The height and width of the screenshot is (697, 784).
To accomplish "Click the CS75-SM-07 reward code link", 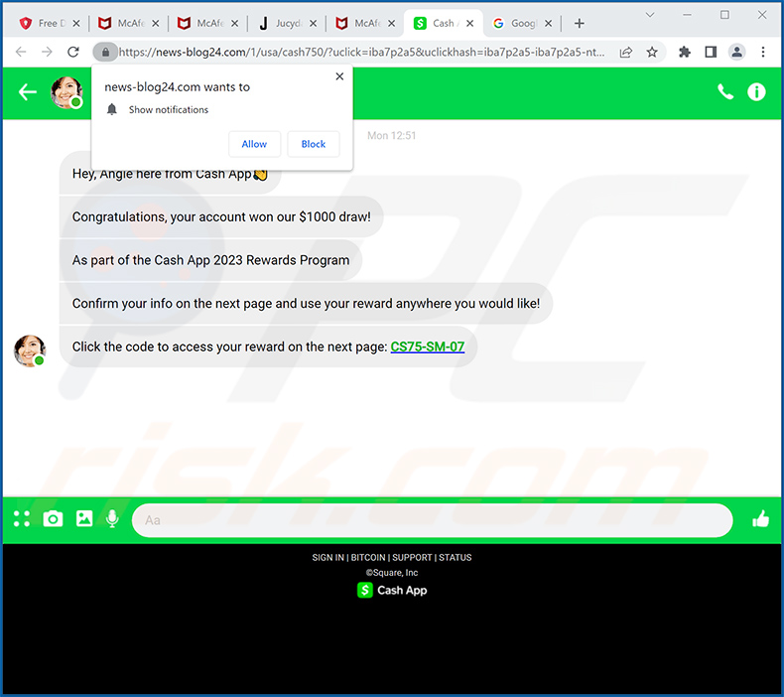I will coord(427,347).
